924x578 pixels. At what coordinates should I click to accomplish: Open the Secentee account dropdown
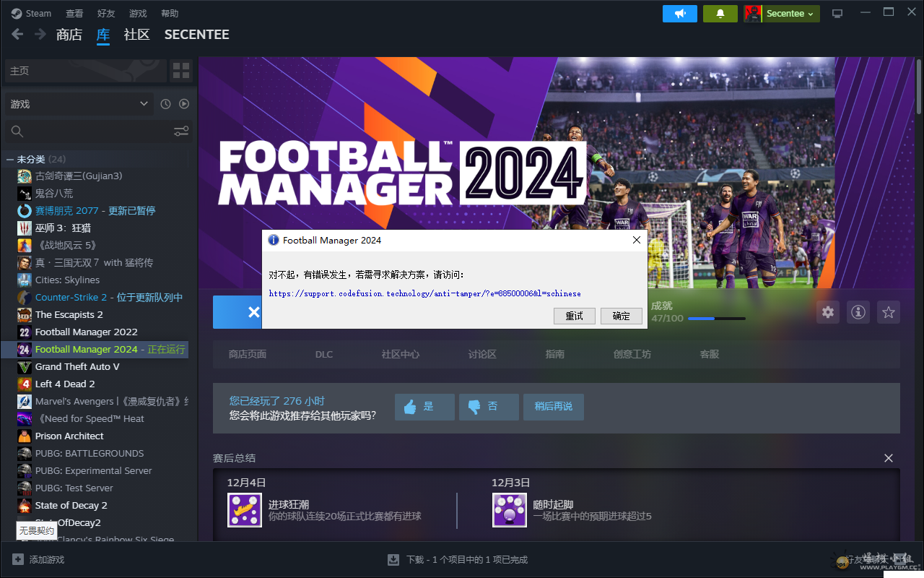[x=790, y=14]
